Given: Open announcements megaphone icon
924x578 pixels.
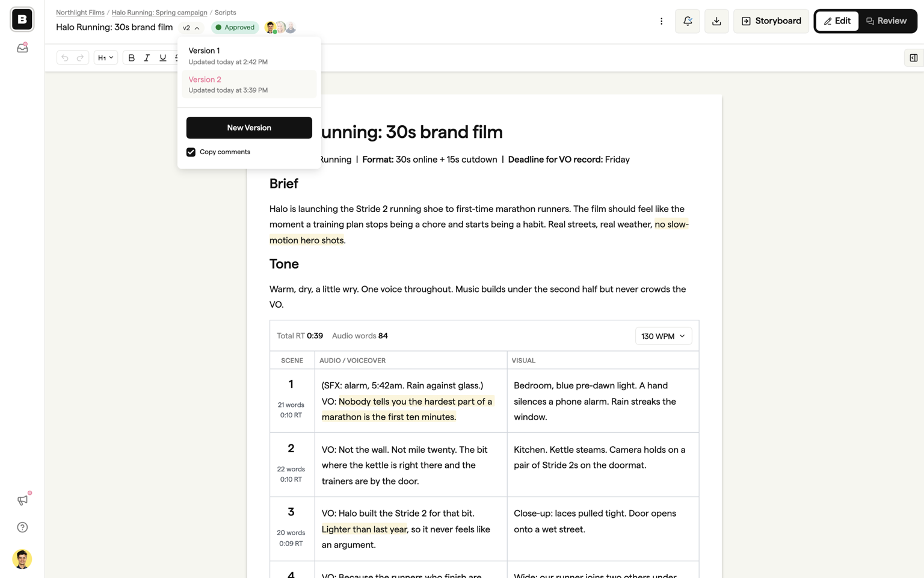Looking at the screenshot, I should click(x=22, y=500).
